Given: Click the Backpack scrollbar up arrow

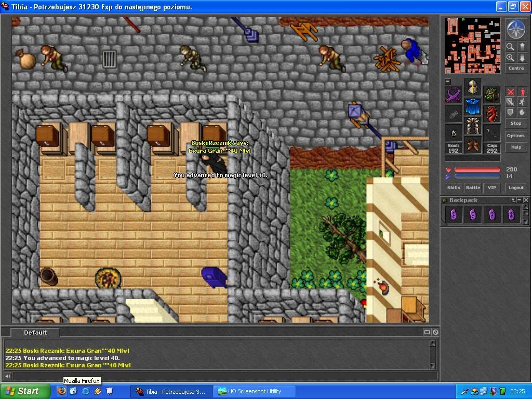Looking at the screenshot, I should point(526,207).
